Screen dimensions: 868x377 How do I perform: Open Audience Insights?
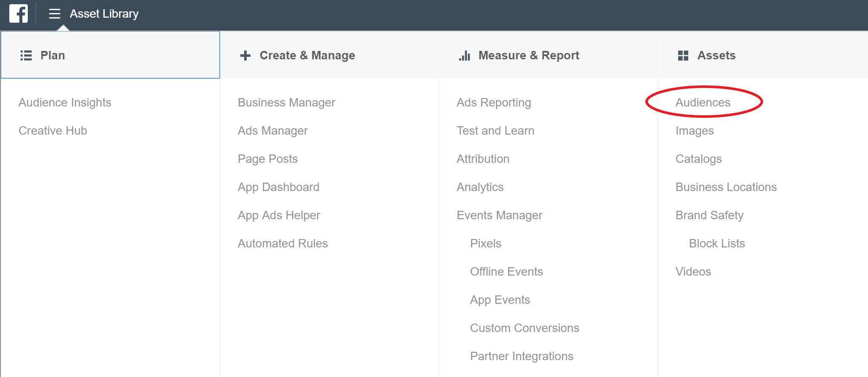click(x=65, y=103)
